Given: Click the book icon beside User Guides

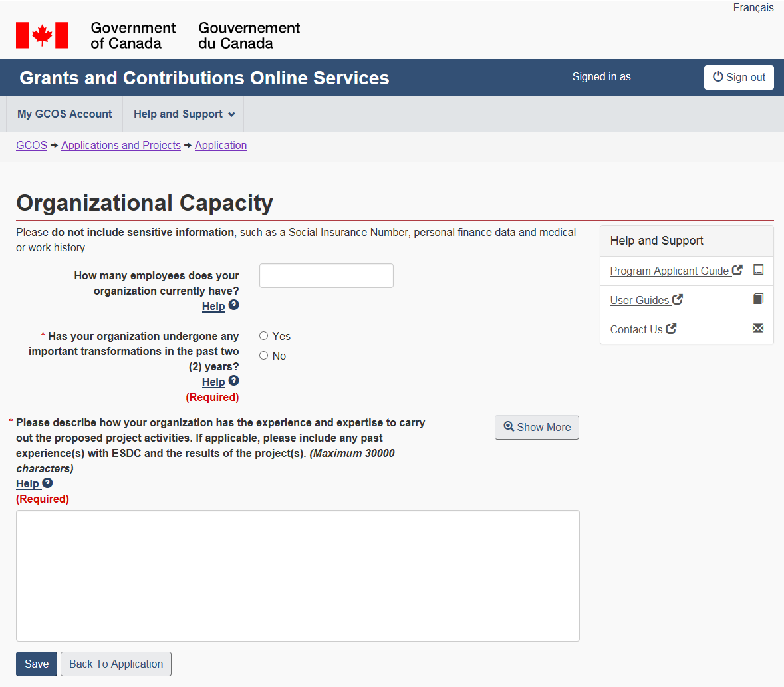Looking at the screenshot, I should click(x=758, y=299).
